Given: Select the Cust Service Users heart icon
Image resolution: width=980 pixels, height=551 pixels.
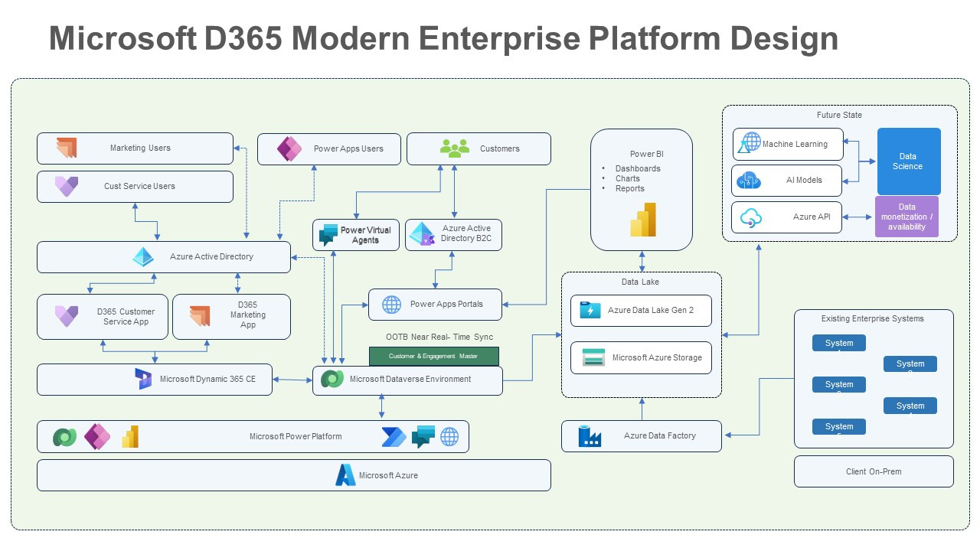Looking at the screenshot, I should pyautogui.click(x=67, y=186).
